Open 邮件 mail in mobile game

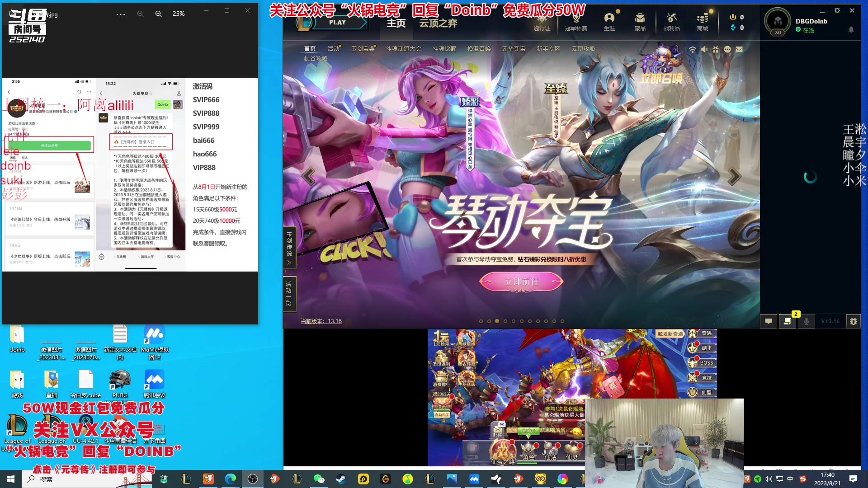498,430
